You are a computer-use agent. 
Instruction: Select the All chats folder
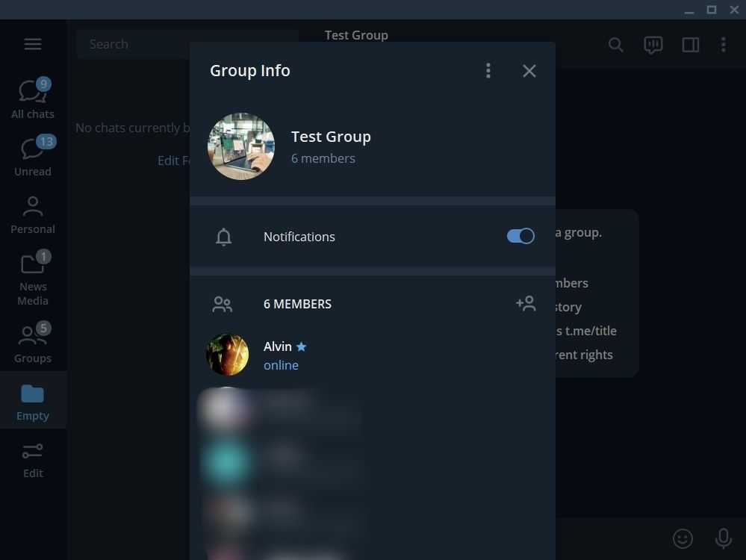pos(33,99)
